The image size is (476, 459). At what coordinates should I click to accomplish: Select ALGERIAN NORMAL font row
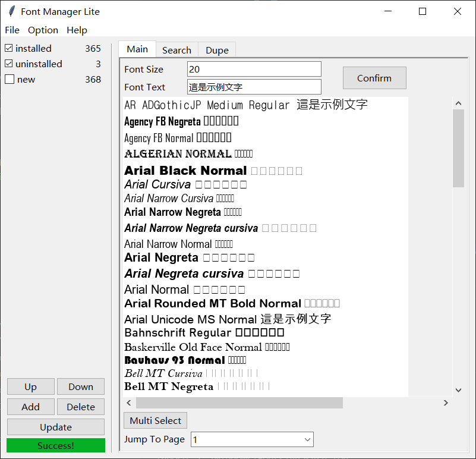coord(188,154)
